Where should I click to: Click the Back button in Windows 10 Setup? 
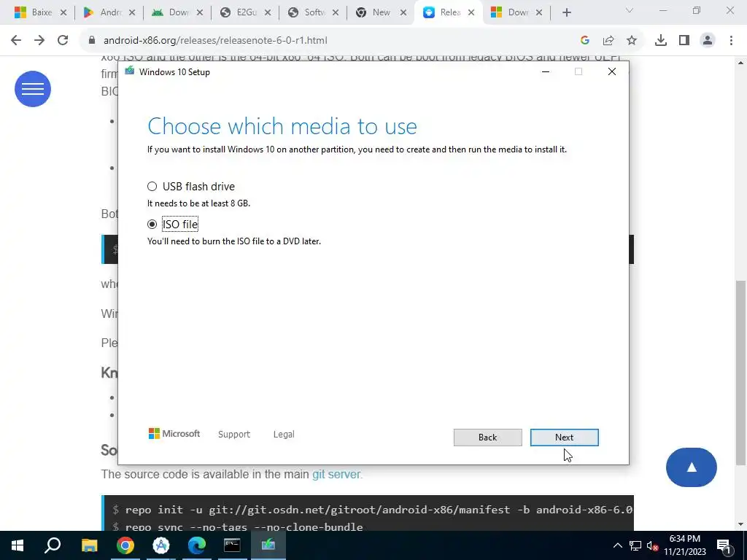pos(487,437)
